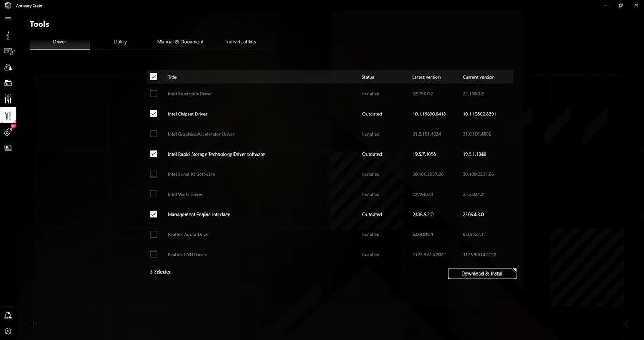
Task: Check Intel Graphics Accelerator Driver checkbox
Action: [153, 134]
